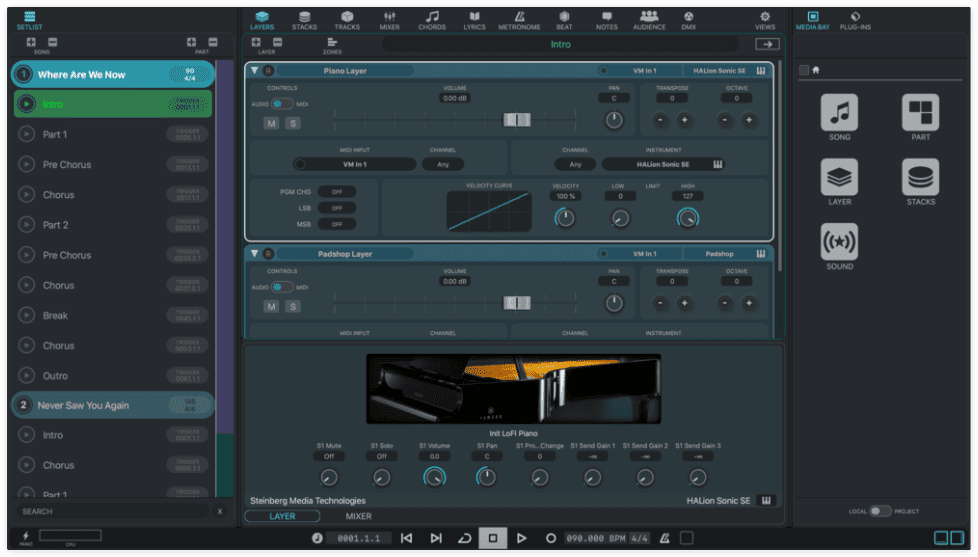Image resolution: width=978 pixels, height=557 pixels.
Task: Click the velocity curve graph
Action: (489, 211)
